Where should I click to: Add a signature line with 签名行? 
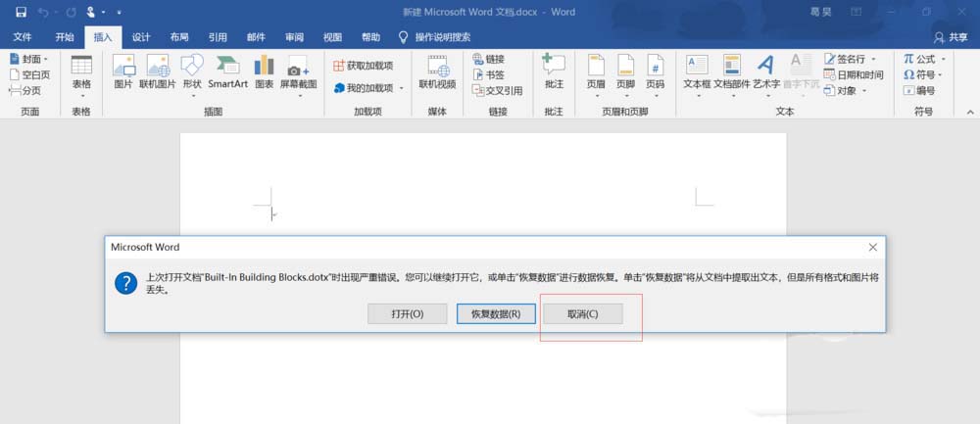coord(850,59)
